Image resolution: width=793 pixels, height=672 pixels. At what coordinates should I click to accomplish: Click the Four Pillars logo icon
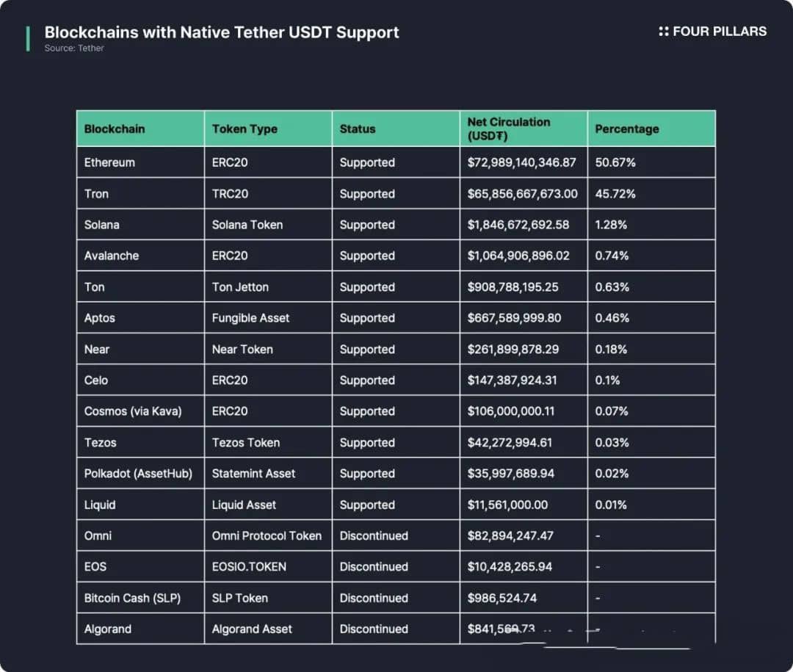(664, 32)
